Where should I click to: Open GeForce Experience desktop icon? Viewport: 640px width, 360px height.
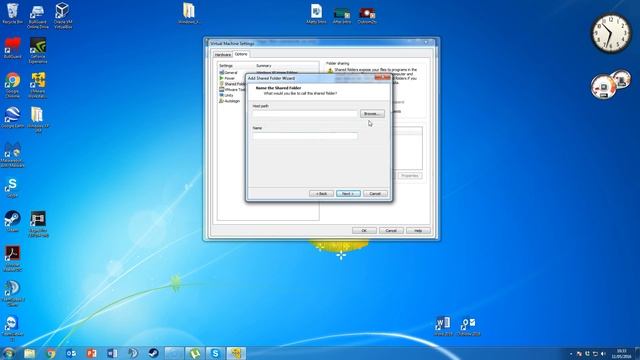[38, 51]
